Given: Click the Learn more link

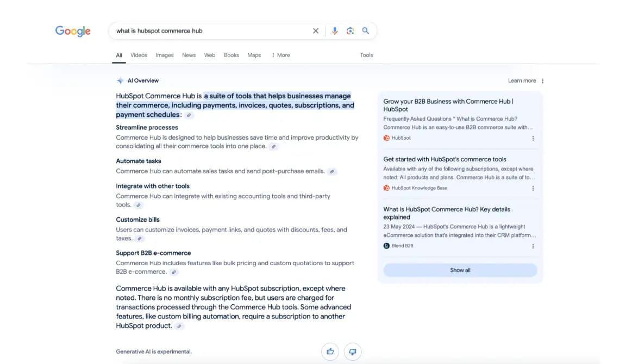Looking at the screenshot, I should tap(522, 81).
